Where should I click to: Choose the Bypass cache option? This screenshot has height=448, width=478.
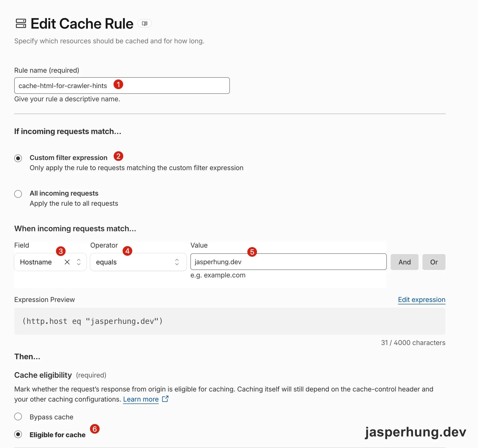pos(18,417)
